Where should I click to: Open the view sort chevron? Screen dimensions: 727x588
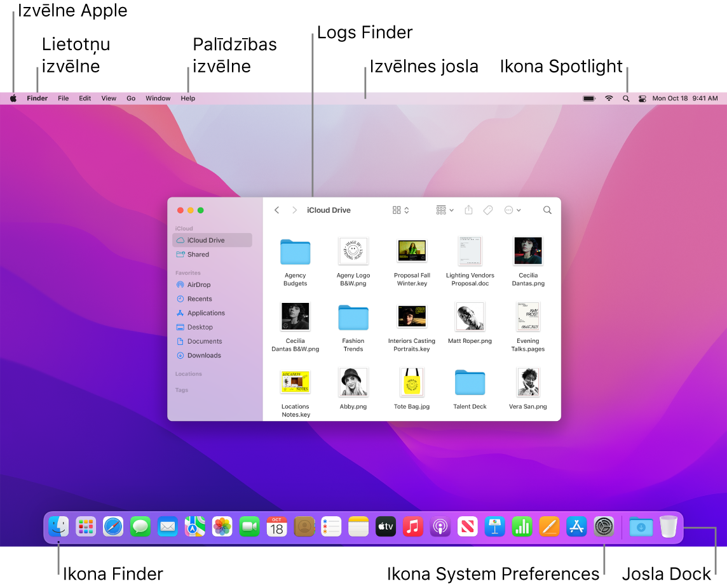tap(407, 210)
